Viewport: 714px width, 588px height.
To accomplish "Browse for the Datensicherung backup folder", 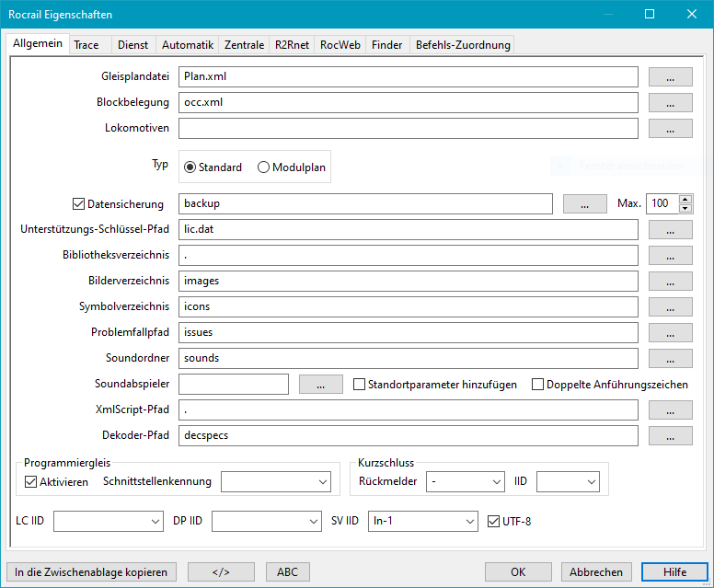I will [585, 204].
